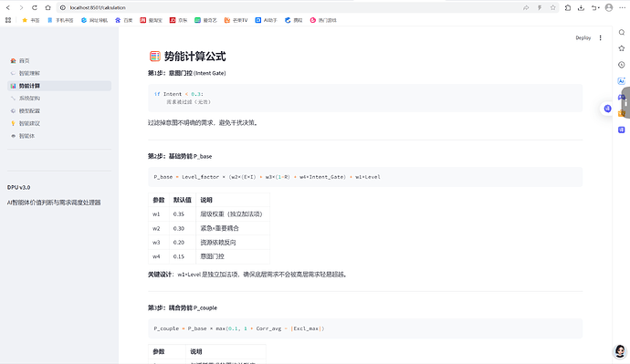Bookmark this page with the star icon

(x=553, y=7)
